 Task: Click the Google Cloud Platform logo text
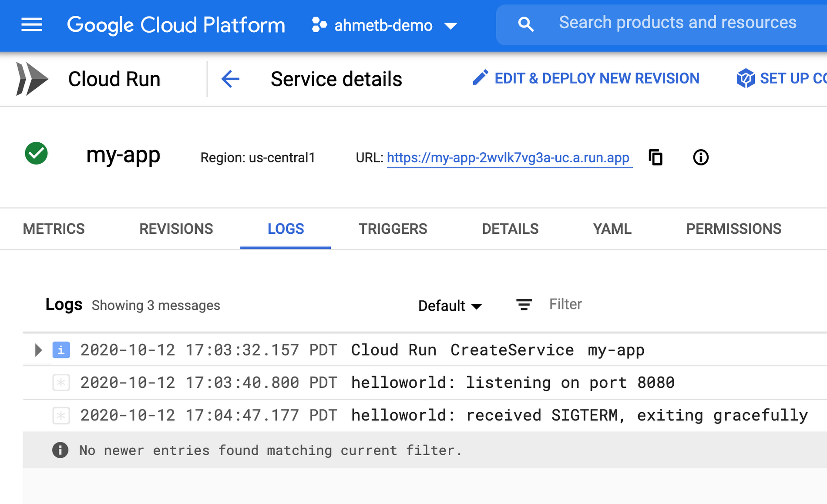click(176, 25)
